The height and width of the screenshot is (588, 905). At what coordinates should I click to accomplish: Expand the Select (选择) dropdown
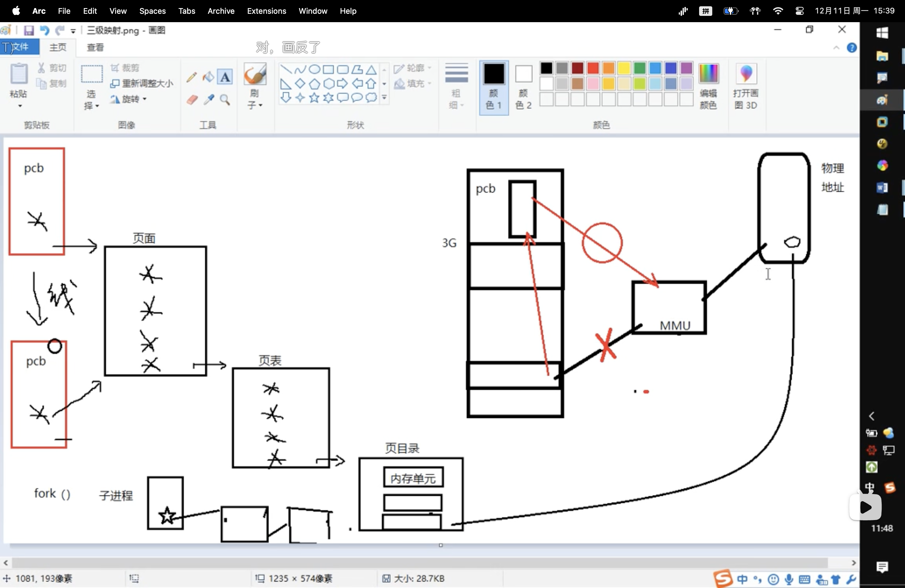click(97, 106)
